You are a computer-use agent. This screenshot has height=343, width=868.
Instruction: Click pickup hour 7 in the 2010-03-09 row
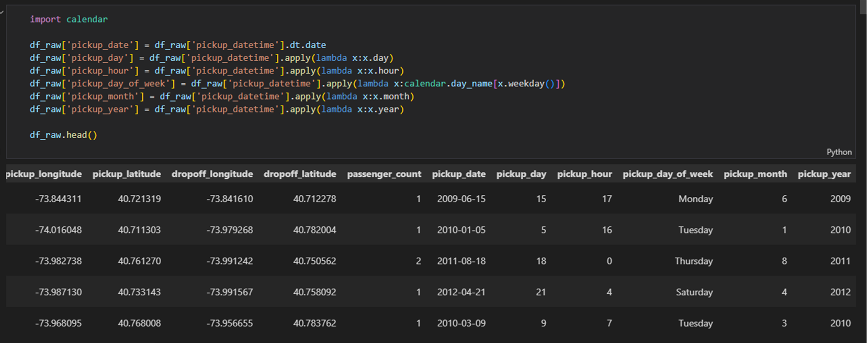(609, 323)
